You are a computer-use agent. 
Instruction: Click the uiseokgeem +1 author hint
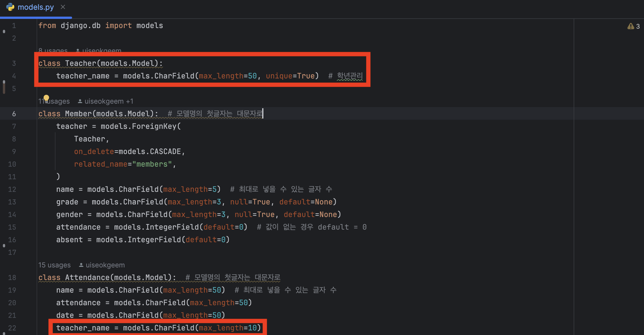[109, 101]
